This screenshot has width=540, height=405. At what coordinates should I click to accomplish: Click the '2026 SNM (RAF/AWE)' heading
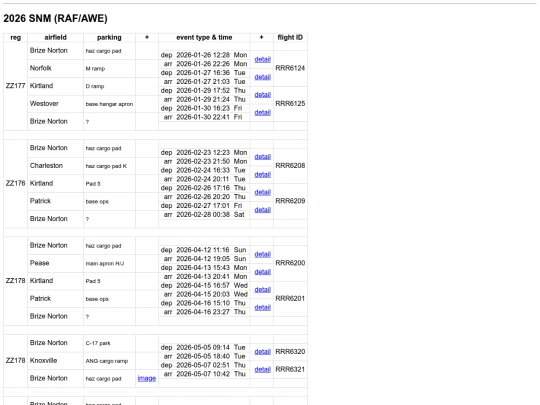pos(55,18)
